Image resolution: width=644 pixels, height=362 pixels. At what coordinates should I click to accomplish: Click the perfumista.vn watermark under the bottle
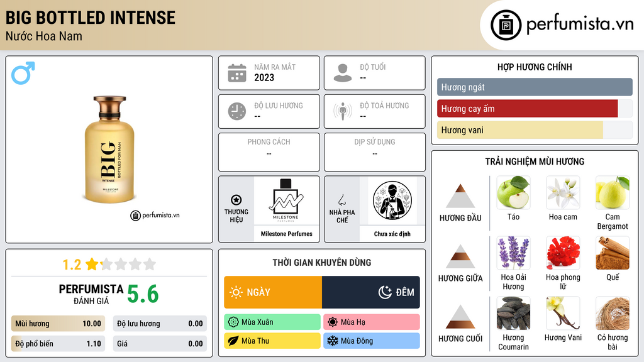(155, 215)
